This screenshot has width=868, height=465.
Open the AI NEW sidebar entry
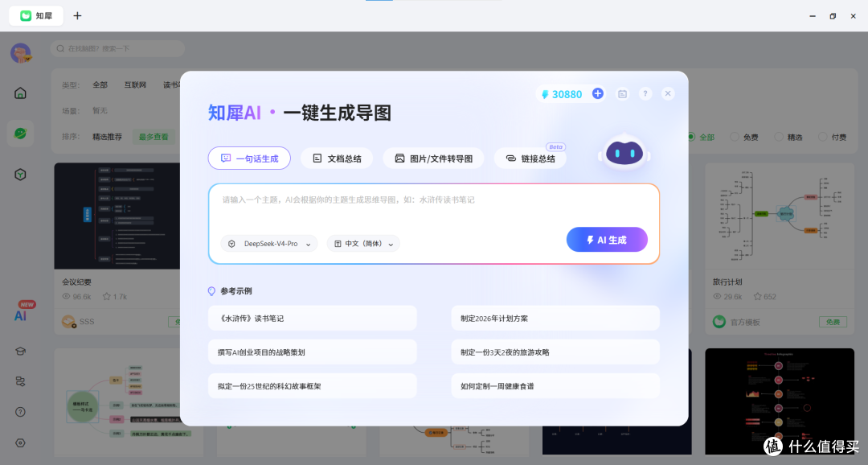click(x=23, y=312)
